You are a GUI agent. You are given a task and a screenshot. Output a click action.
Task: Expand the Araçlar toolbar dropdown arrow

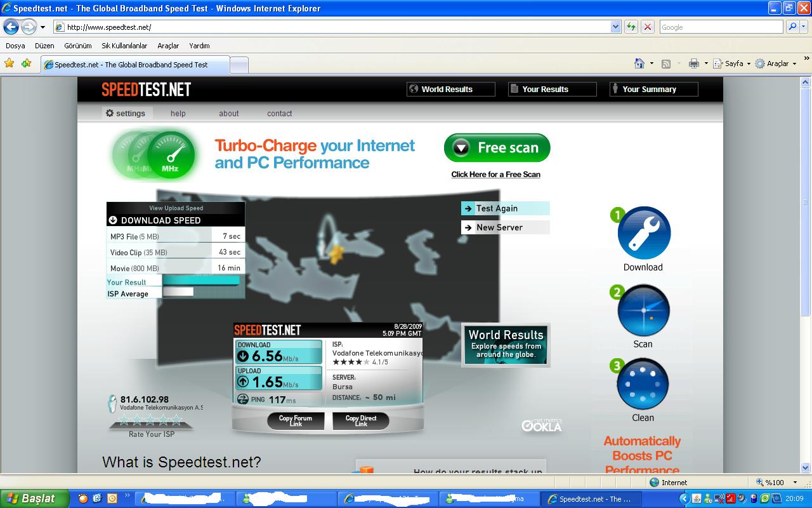click(794, 63)
